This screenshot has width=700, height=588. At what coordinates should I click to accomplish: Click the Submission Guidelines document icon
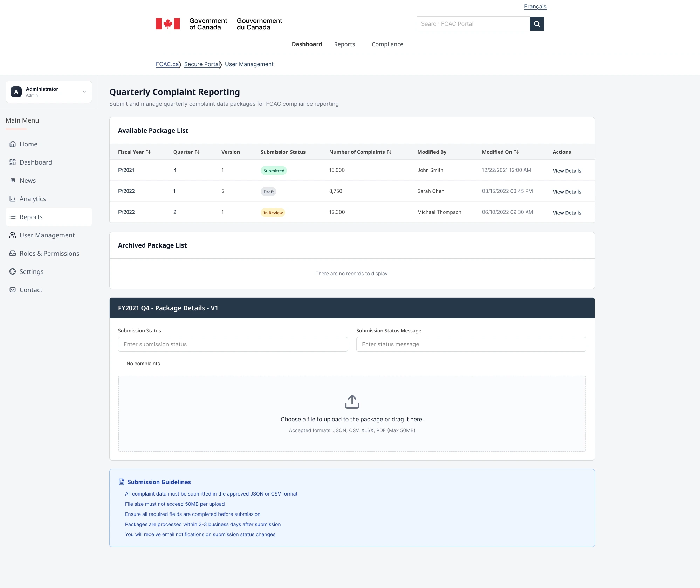(x=122, y=482)
